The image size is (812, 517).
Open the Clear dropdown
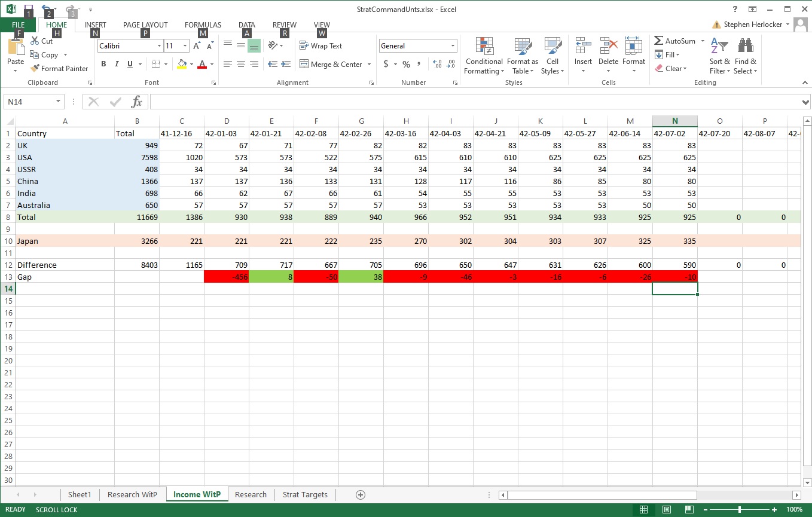click(x=671, y=69)
